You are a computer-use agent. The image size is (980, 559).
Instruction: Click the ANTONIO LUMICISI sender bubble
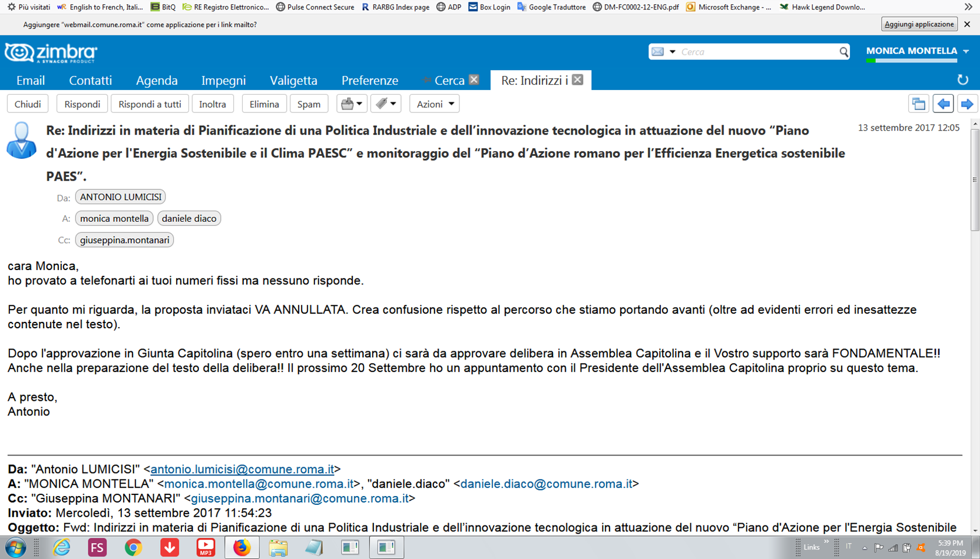tap(120, 197)
